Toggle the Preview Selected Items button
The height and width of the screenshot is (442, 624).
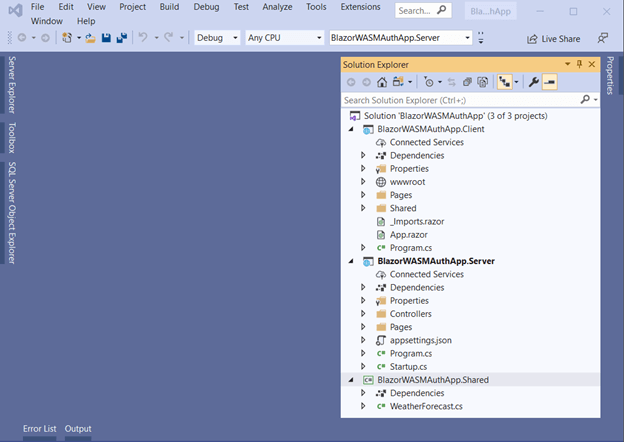(x=549, y=82)
